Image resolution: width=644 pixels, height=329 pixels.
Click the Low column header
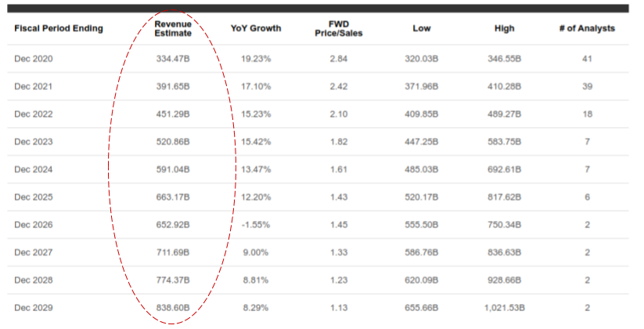[422, 29]
